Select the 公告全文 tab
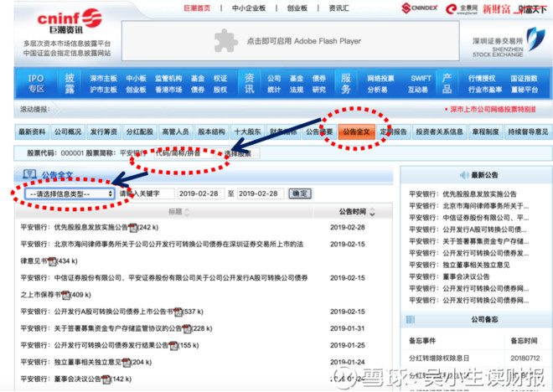553x392 pixels. (x=356, y=132)
